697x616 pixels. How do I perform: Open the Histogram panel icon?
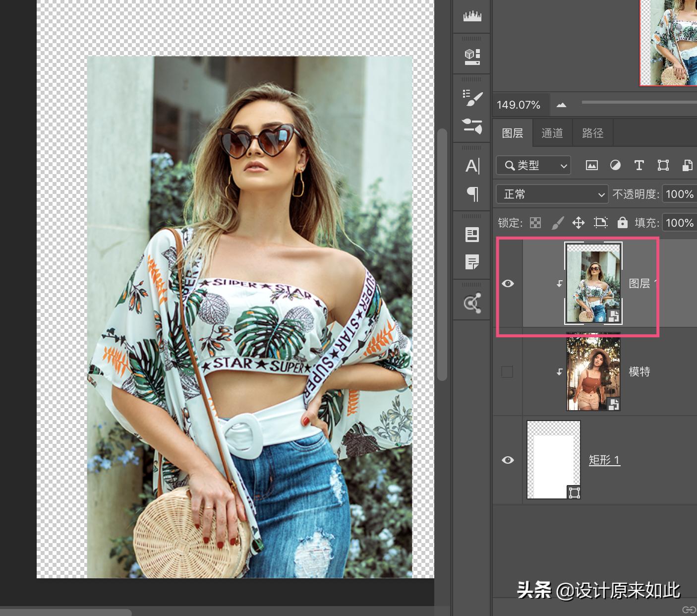472,16
